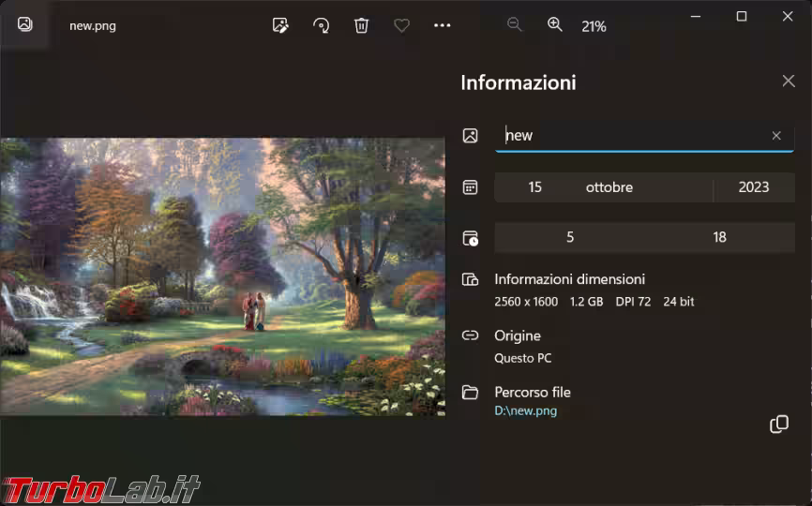Clear the file name field text
Screen dimensions: 812x506
pyautogui.click(x=776, y=136)
